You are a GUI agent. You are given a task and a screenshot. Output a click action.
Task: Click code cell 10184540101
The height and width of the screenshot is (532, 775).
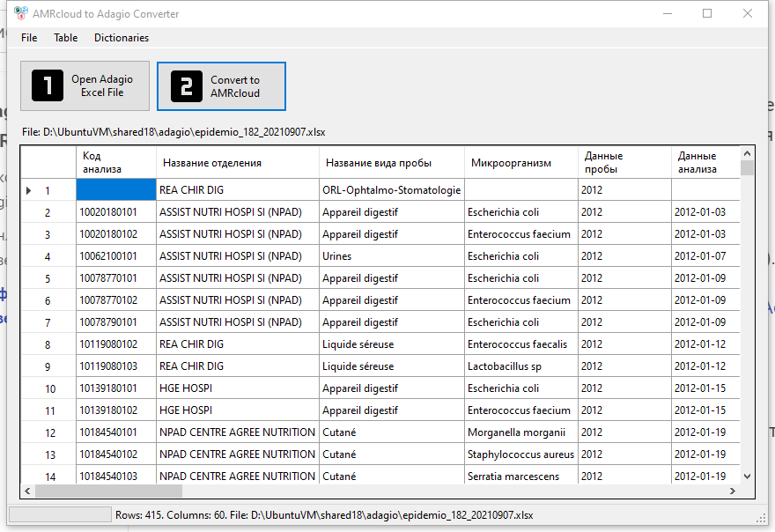pyautogui.click(x=116, y=432)
